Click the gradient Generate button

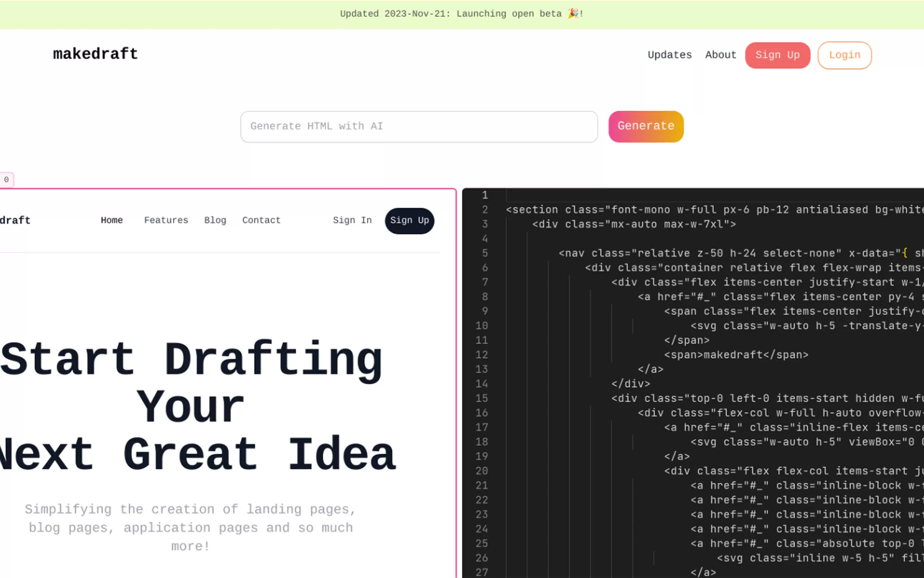point(646,127)
